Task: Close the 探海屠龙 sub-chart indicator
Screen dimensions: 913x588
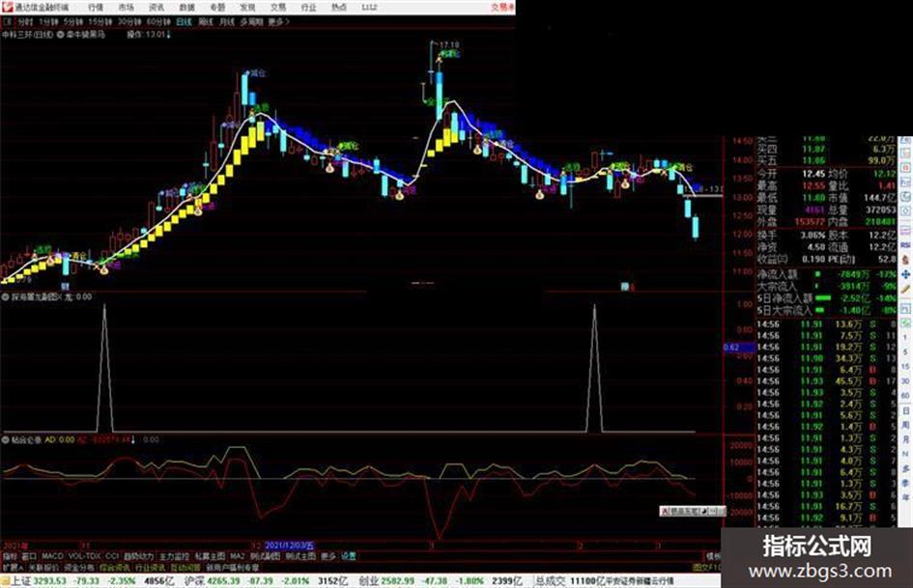Action: point(59,296)
